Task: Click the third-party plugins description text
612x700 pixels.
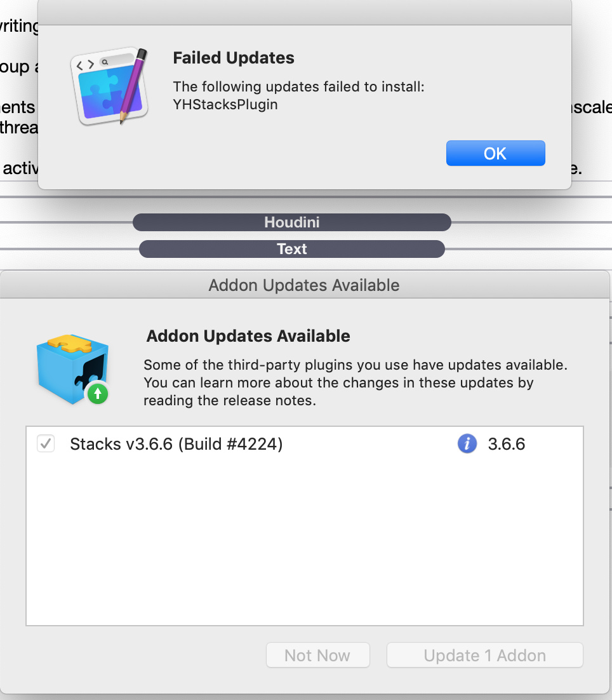Action: click(x=355, y=382)
